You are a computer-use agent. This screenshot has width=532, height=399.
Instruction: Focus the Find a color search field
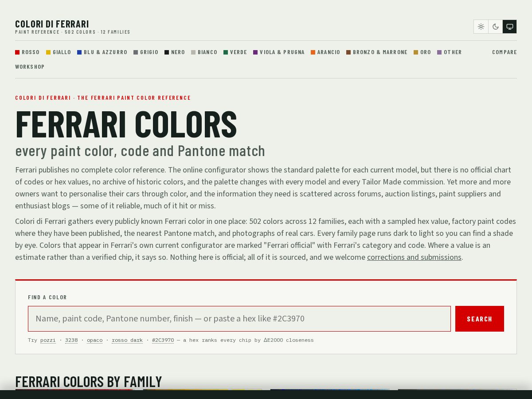pyautogui.click(x=239, y=319)
